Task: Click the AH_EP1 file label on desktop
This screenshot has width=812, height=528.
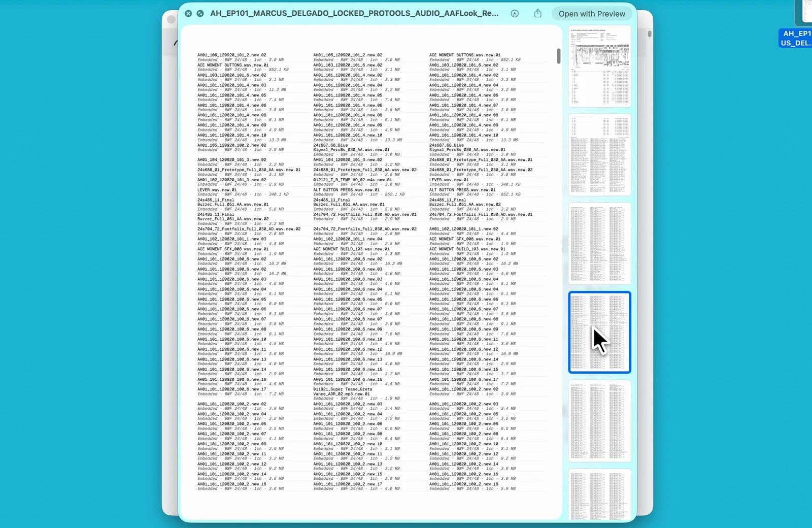Action: click(795, 38)
